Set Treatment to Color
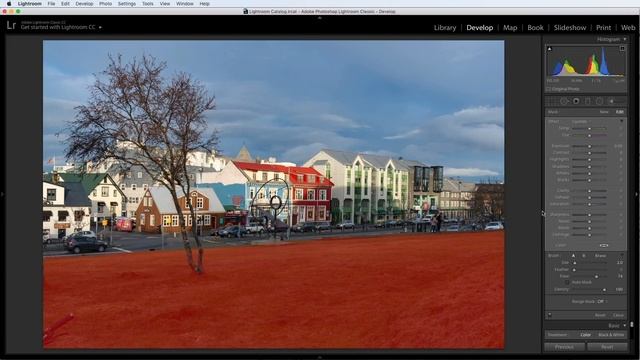 (x=586, y=335)
